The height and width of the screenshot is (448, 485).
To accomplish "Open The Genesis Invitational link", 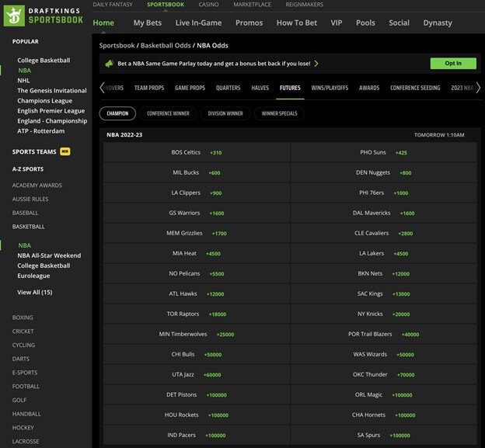I will (x=52, y=91).
